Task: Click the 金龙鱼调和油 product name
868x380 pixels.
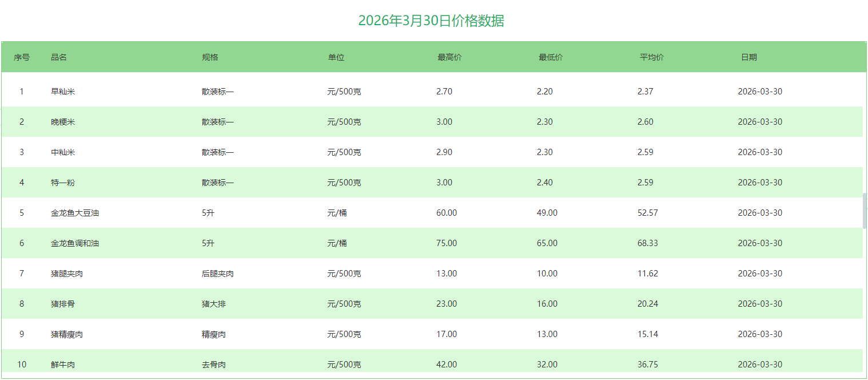Action: (75, 243)
